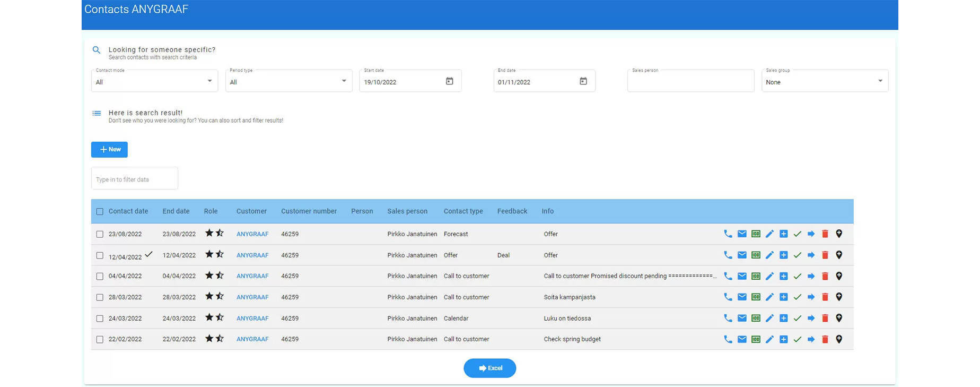Tick the checkbox for the 23/08/2022 contact
The height and width of the screenshot is (387, 980).
(x=100, y=234)
